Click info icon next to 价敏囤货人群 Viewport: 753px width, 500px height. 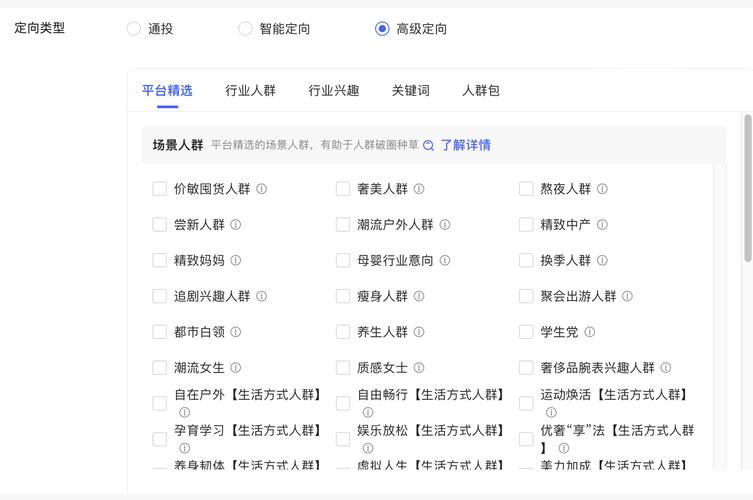262,189
